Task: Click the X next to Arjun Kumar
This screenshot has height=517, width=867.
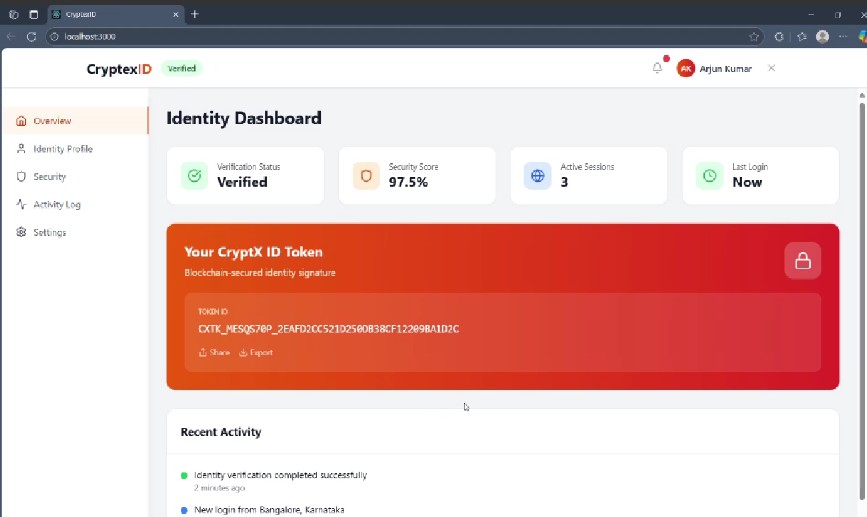Action: (771, 68)
